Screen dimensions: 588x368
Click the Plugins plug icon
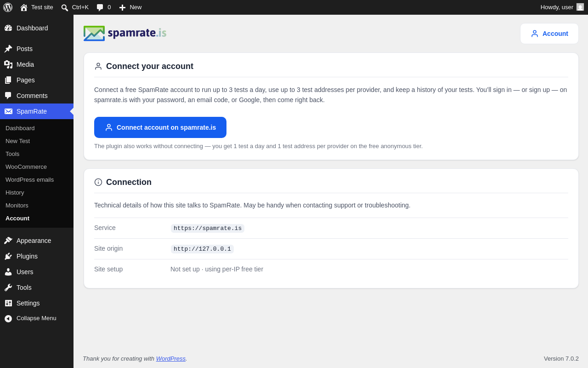8,256
